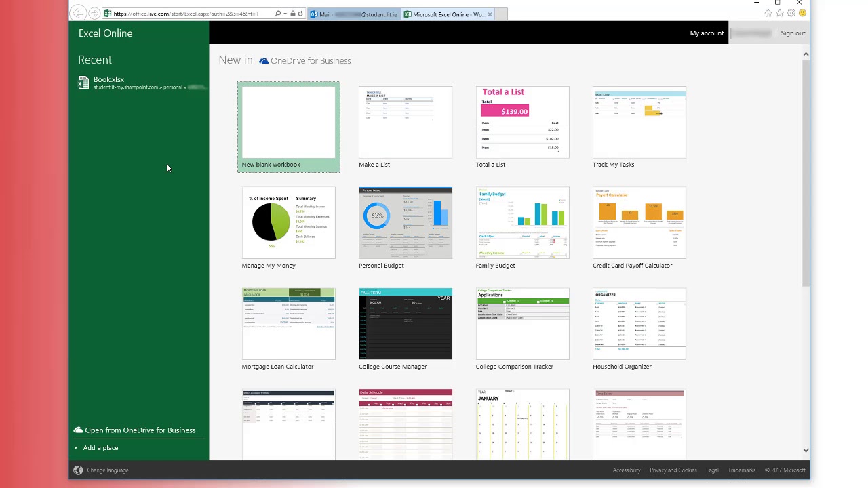Select the College Comparison Tracker template
The height and width of the screenshot is (488, 868).
point(522,329)
